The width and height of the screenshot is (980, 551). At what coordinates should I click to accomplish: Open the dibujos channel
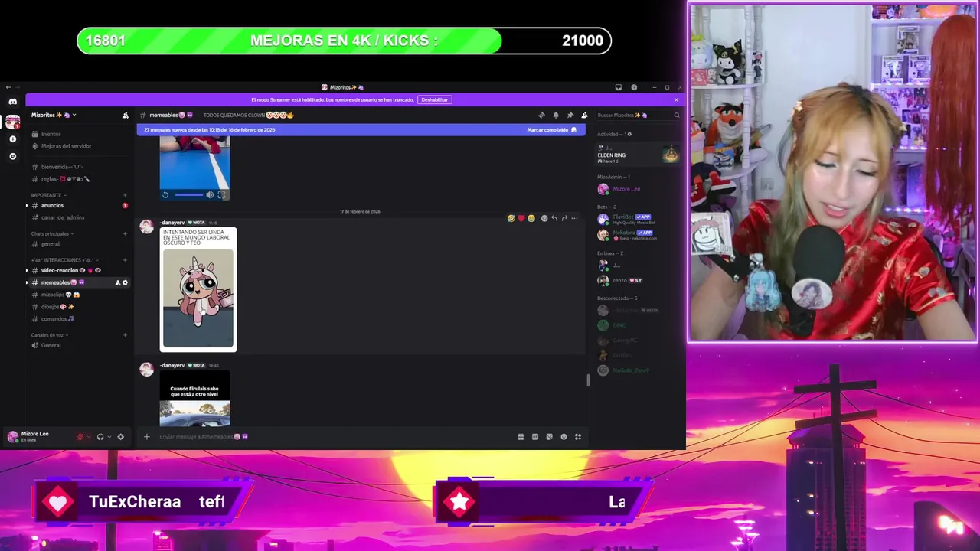pyautogui.click(x=78, y=307)
